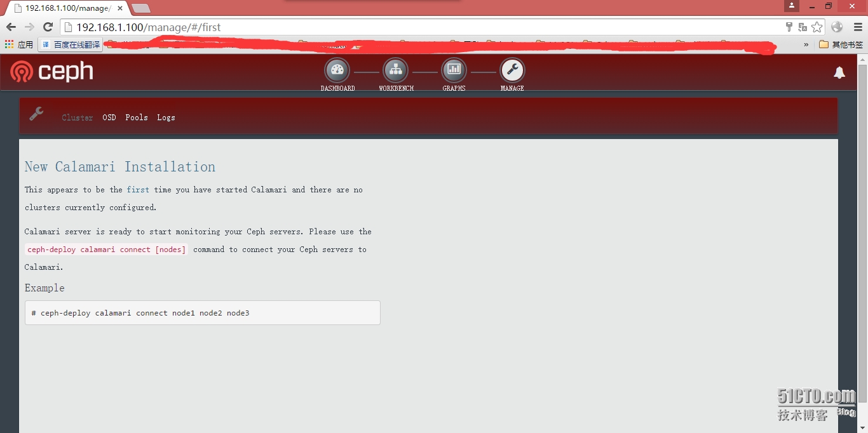The height and width of the screenshot is (433, 868).
Task: Click scrollbar up arrow
Action: tap(862, 59)
